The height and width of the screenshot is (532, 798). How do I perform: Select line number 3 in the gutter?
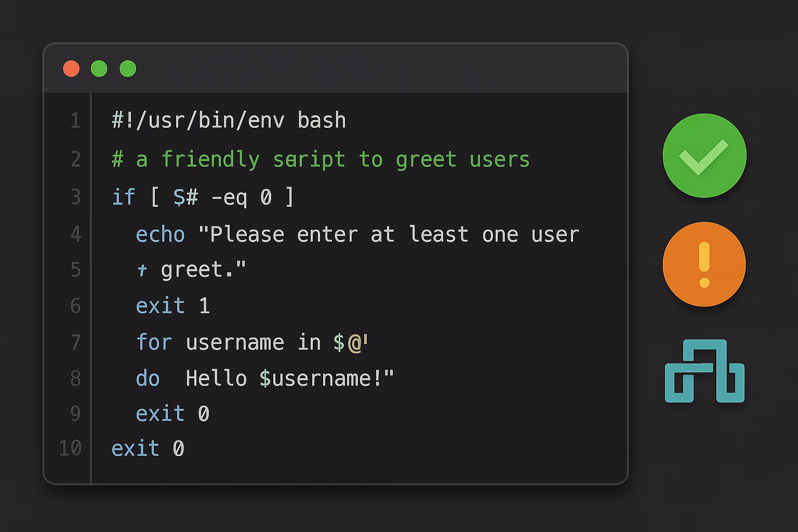(75, 197)
